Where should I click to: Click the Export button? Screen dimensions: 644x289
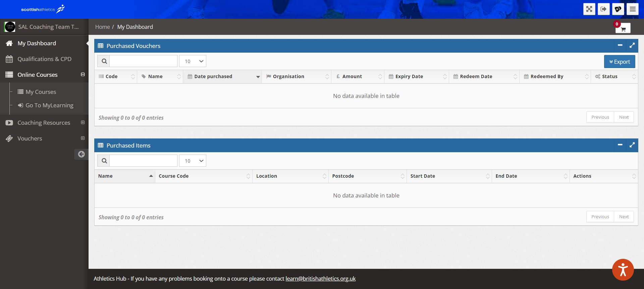[x=619, y=62]
